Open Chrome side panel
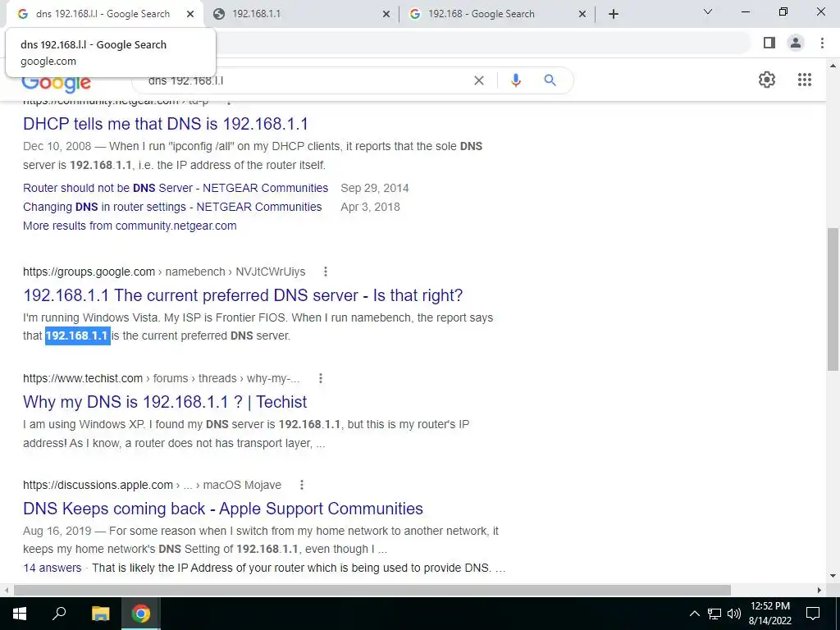Screen dimensions: 840x630 [769, 43]
